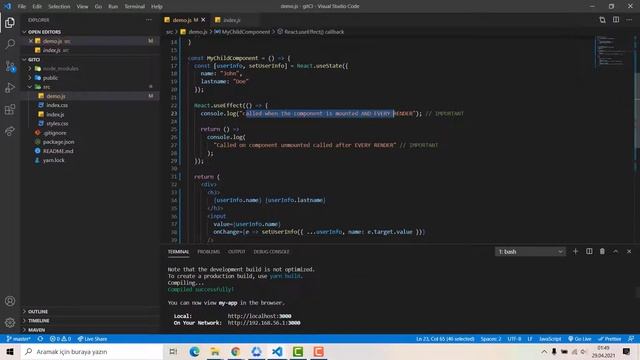The image size is (640, 360).
Task: Open http://localhost:3000 link in terminal
Action: [260, 316]
